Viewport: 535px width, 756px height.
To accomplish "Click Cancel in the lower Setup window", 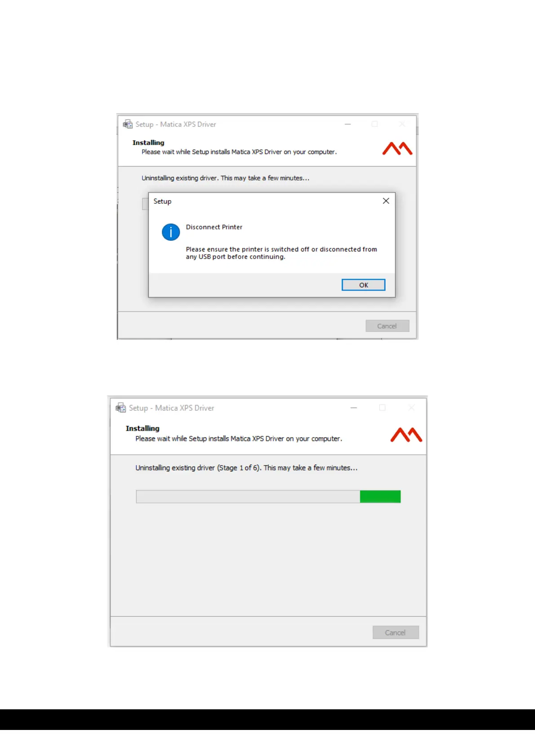I will tap(395, 633).
